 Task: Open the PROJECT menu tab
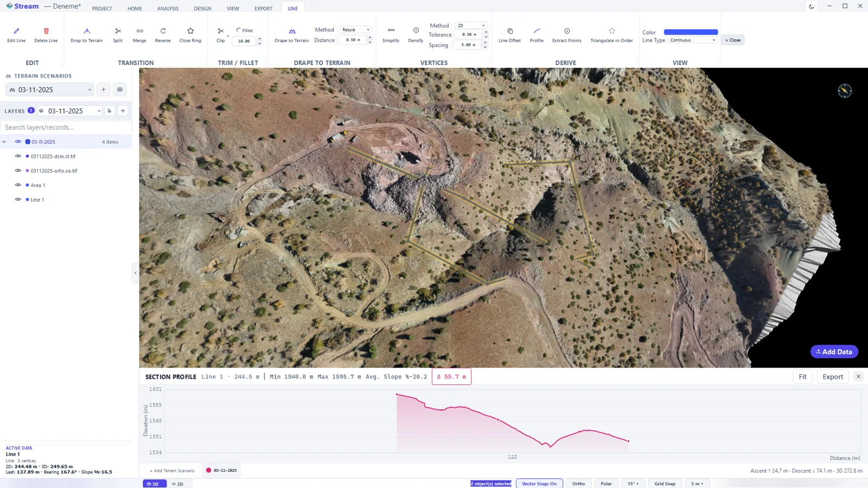102,9
